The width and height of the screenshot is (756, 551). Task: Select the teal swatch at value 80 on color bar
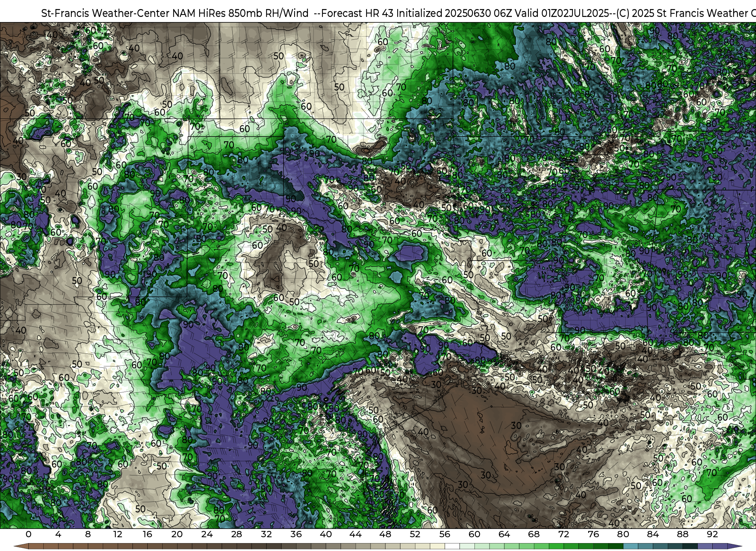[631, 546]
